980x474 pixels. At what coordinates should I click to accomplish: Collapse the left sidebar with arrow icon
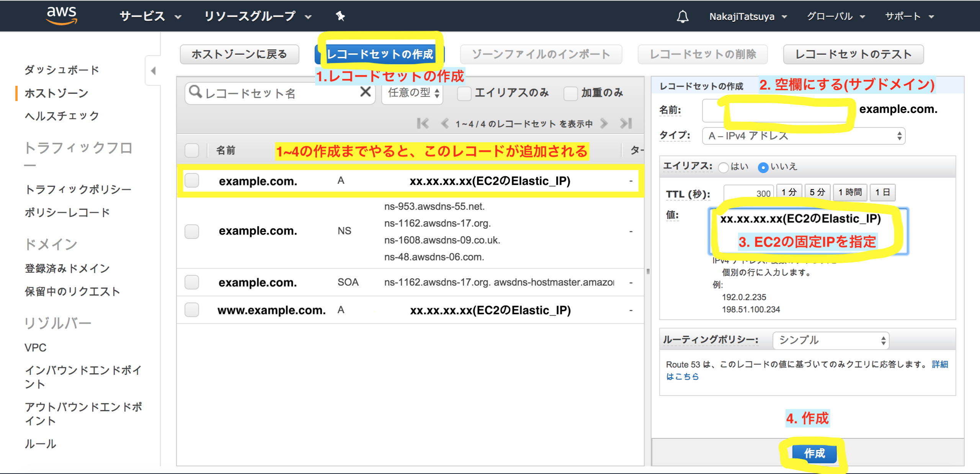pyautogui.click(x=153, y=71)
